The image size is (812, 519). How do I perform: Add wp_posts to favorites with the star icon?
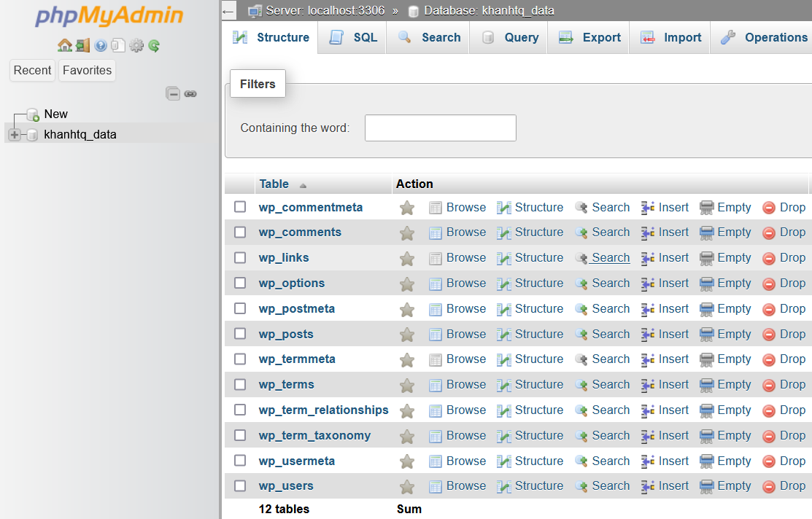[407, 335]
